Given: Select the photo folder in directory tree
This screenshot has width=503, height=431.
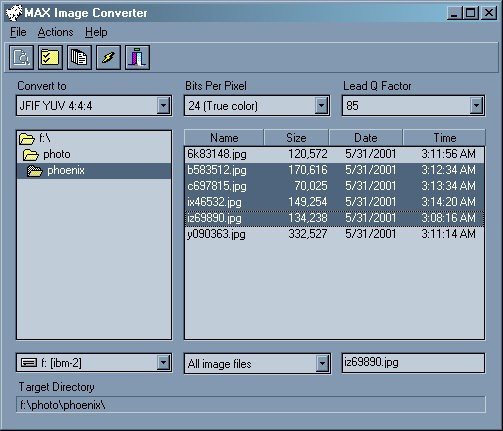Looking at the screenshot, I should pos(57,155).
